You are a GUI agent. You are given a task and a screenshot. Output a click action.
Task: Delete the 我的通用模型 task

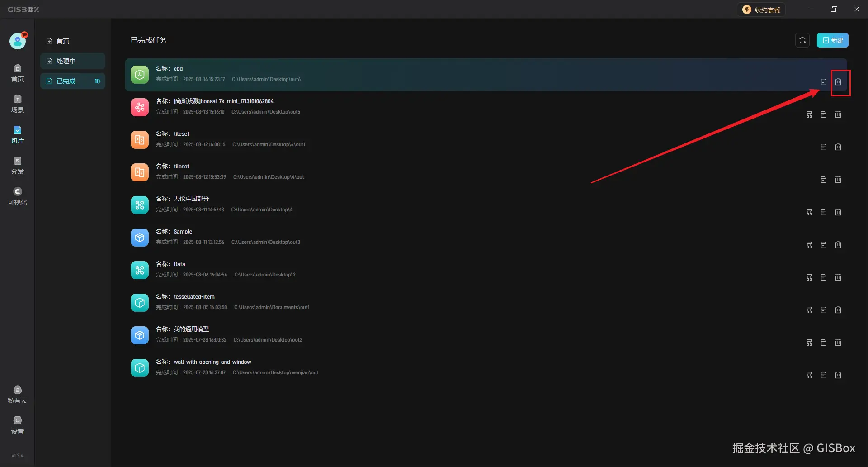838,343
